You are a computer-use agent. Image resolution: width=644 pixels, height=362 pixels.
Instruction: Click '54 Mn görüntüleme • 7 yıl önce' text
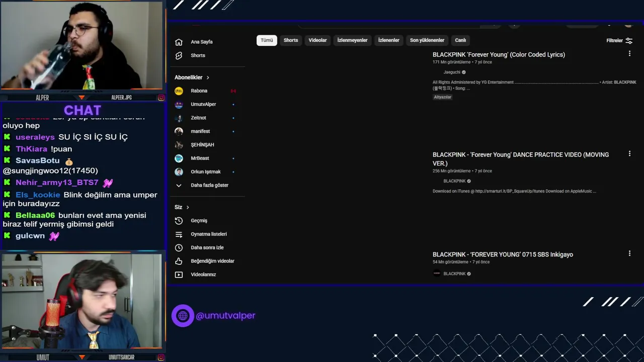coord(461,262)
